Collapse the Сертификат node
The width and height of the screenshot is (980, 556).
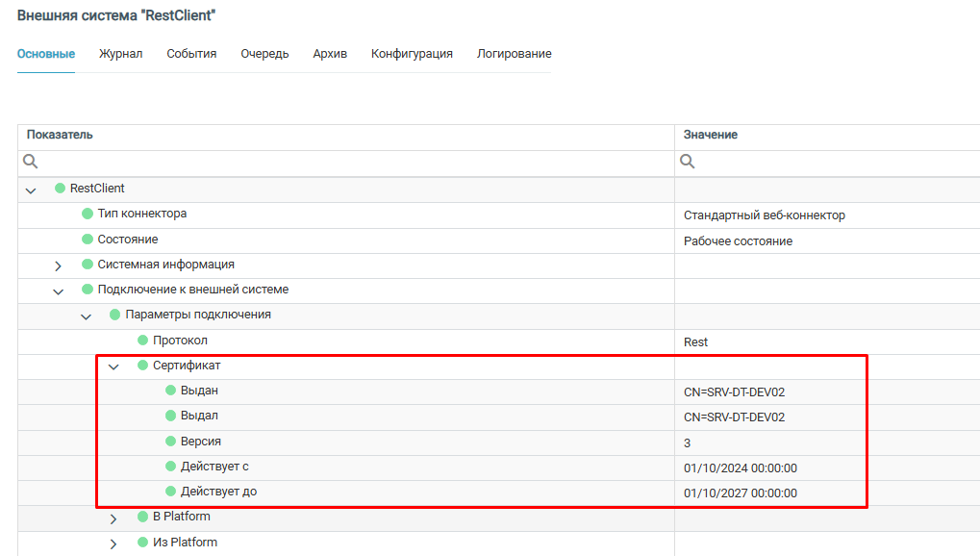(x=113, y=366)
